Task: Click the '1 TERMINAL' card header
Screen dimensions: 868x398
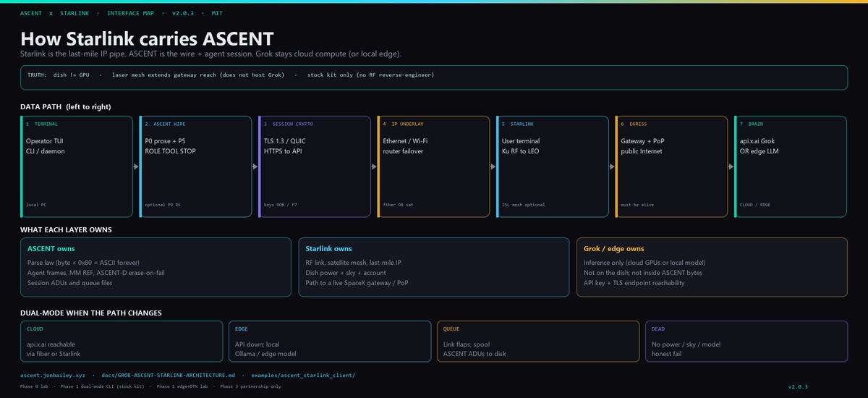Action: [42, 124]
